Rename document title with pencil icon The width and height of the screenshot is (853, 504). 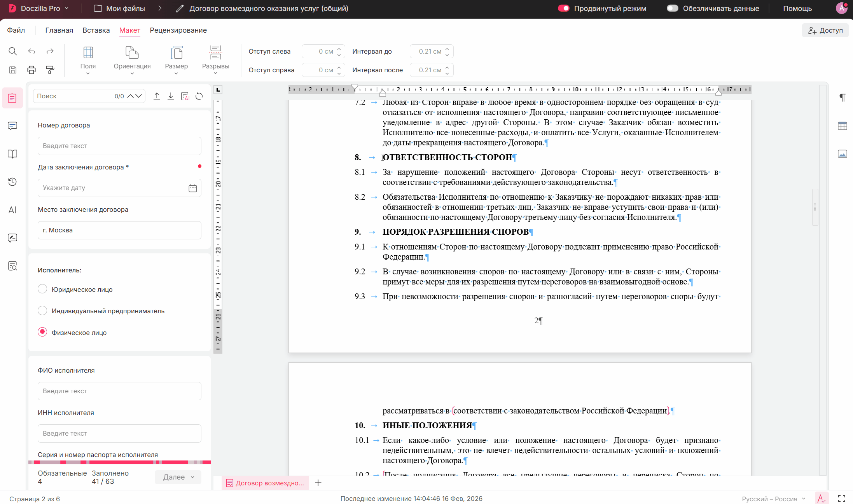coord(180,9)
